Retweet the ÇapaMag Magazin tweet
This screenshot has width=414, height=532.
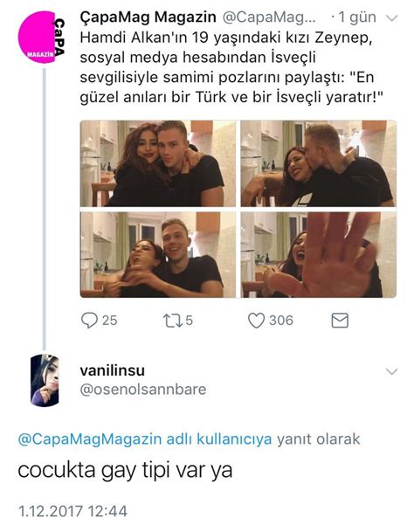[x=171, y=321]
